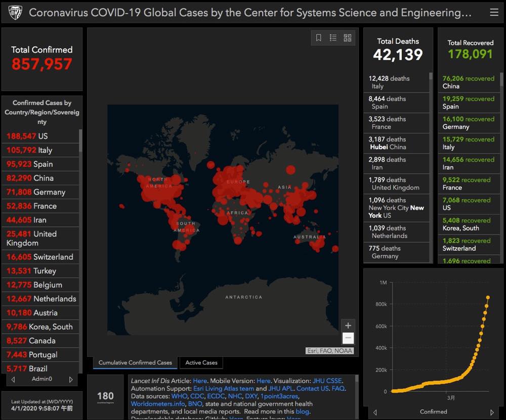Viewport: 506px width, 420px height.
Task: Open the DXY data source link
Action: [x=251, y=396]
